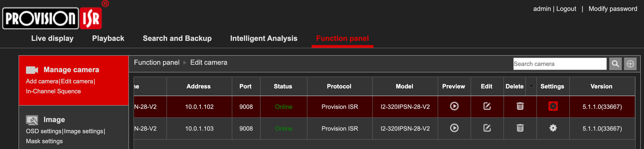644x149 pixels.
Task: Open OSD settings link under Image
Action: [x=44, y=131]
